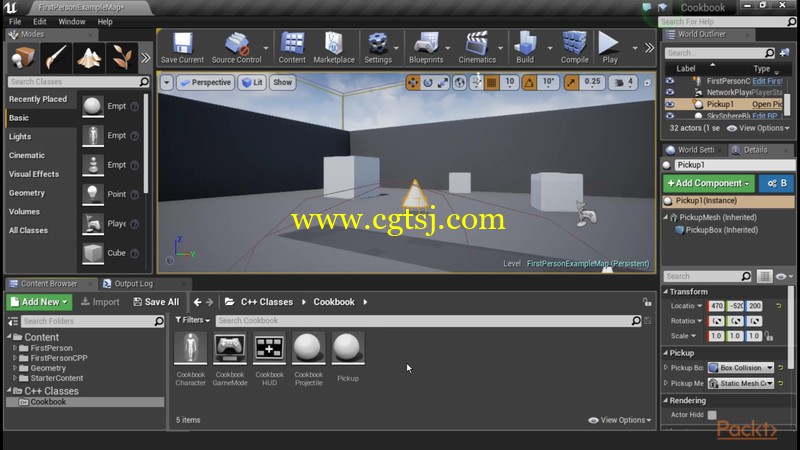Open Source Control toolbar icon
This screenshot has height=450, width=800.
click(236, 47)
